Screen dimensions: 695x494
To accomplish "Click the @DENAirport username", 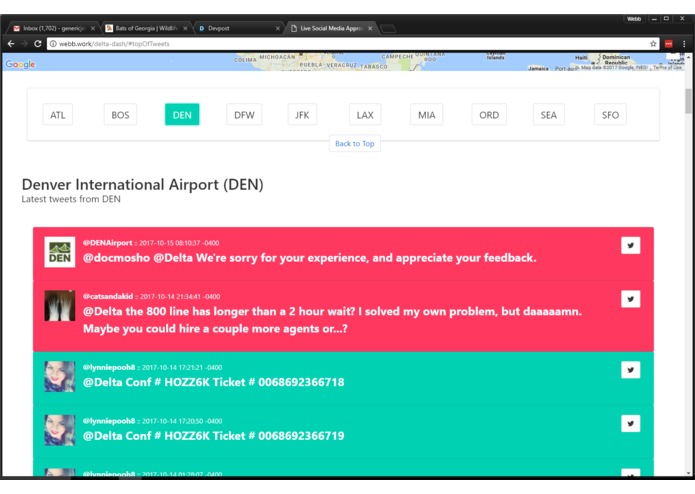I will coord(107,243).
